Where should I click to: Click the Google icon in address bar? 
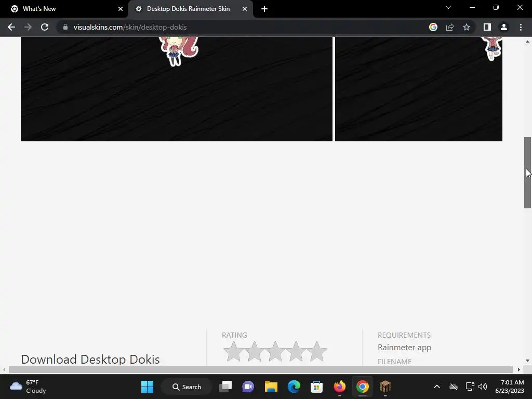433,27
